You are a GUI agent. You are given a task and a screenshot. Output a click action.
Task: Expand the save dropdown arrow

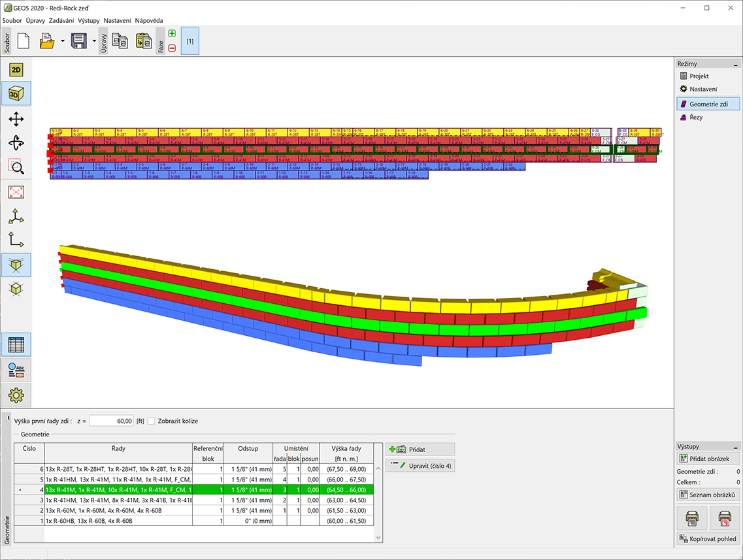tap(94, 41)
